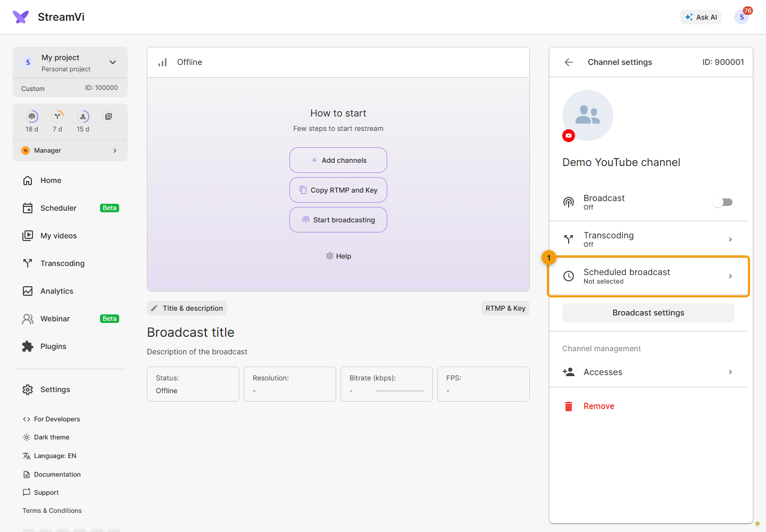Open Accesses under Channel management

(x=648, y=372)
